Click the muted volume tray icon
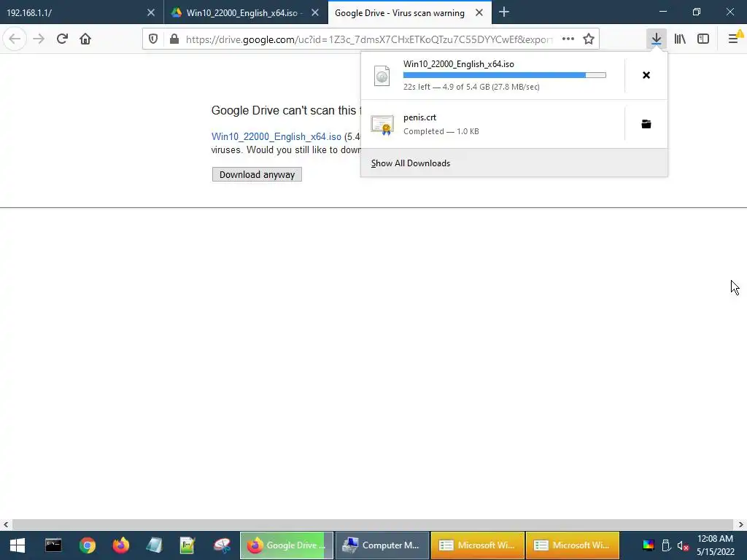The height and width of the screenshot is (560, 747). 683,545
